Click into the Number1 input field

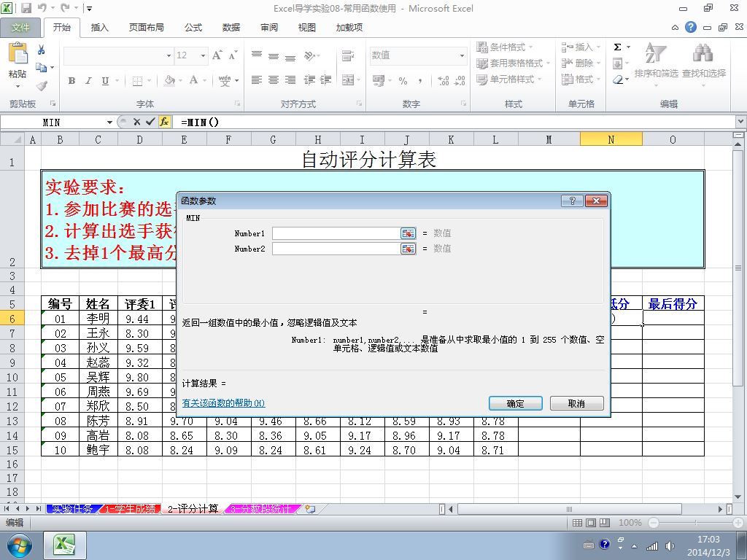[x=337, y=233]
